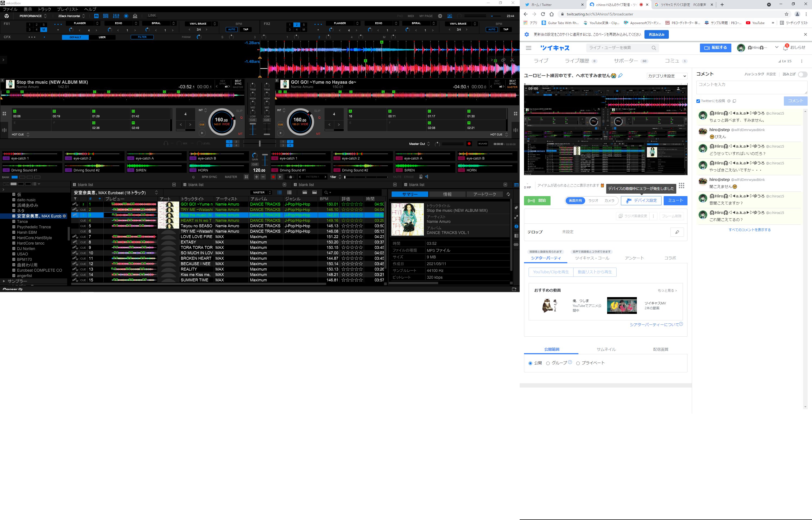Viewport: 812px width, 520px height.
Task: Open deck 1 HOT CUE mode dropdown
Action: pos(21,134)
